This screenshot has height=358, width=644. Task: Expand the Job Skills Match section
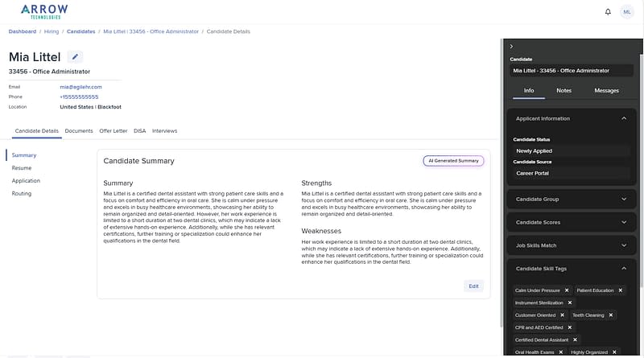[624, 245]
